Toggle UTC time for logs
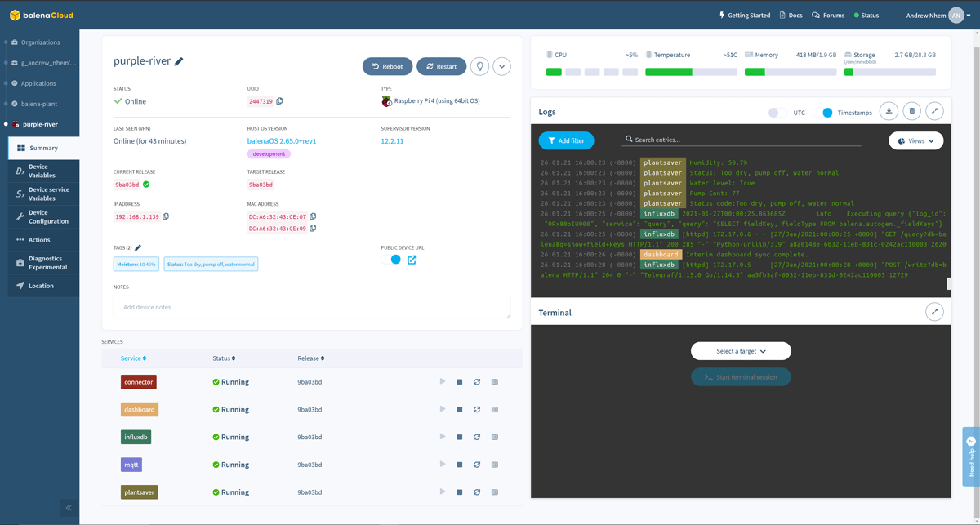This screenshot has width=980, height=525. (777, 113)
